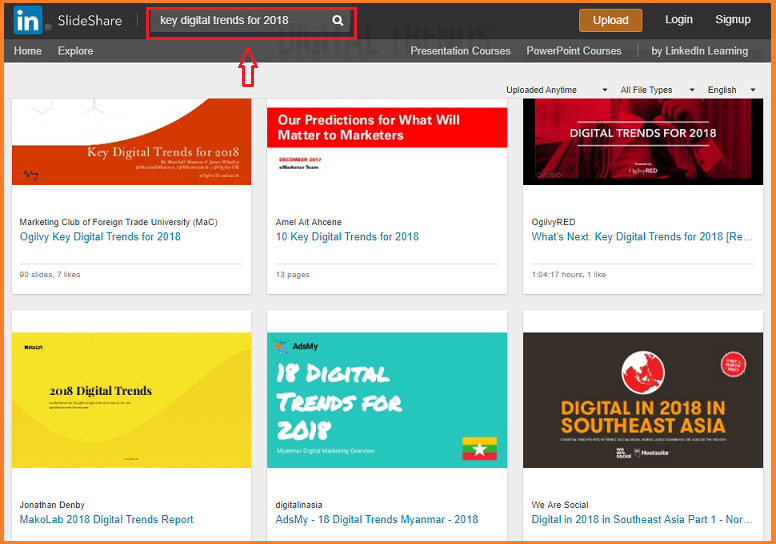This screenshot has height=544, width=776.
Task: Open Digital in 2018 in Southeast Asia Part 1 link
Action: 642,519
